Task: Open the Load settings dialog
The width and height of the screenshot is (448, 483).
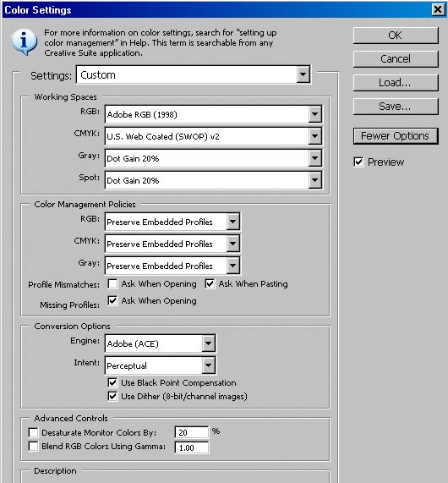Action: pyautogui.click(x=396, y=83)
